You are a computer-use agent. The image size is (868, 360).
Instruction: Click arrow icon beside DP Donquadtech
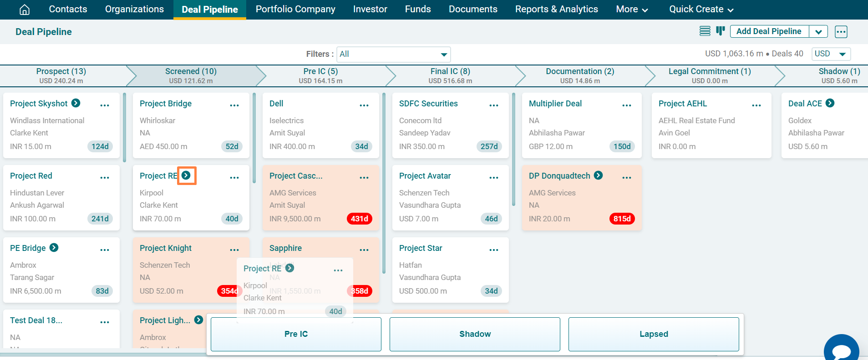[599, 175]
